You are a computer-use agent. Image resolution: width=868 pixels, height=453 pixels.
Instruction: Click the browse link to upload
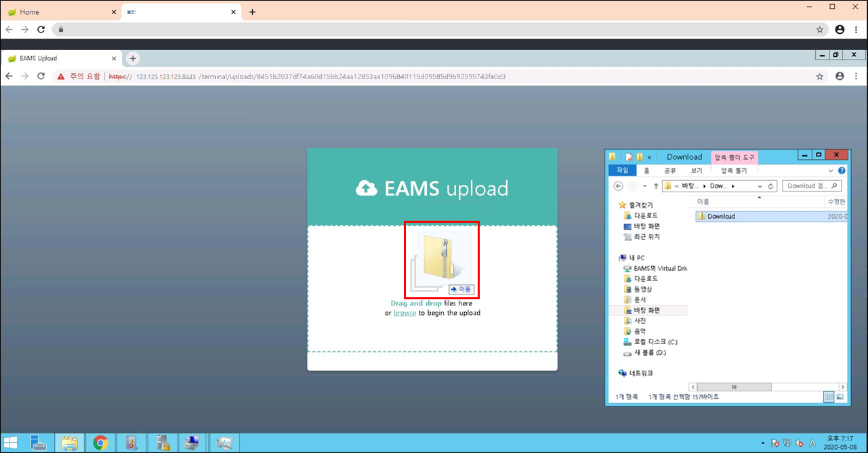pyautogui.click(x=405, y=313)
